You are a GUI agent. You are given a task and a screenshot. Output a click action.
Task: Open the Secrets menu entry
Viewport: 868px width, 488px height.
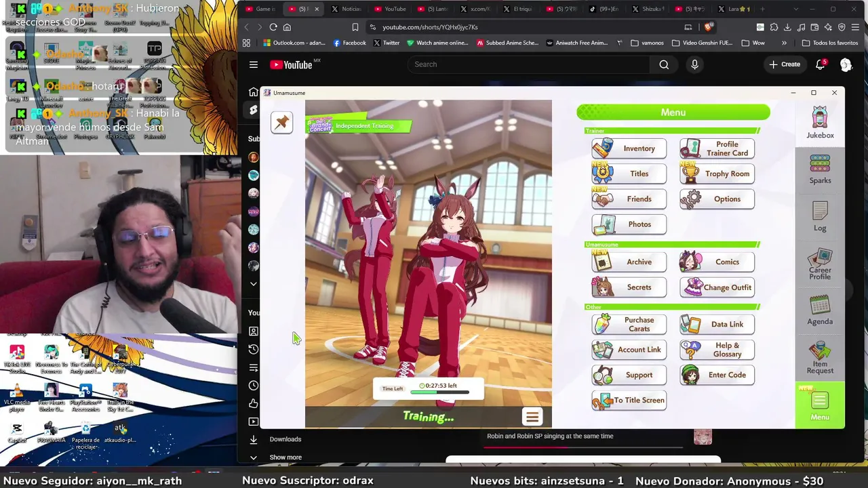click(x=629, y=287)
